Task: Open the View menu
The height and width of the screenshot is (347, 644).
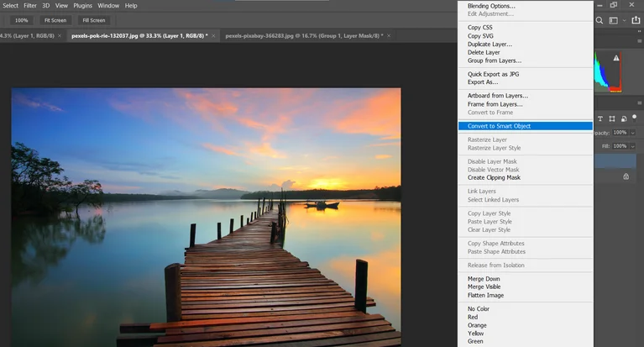Action: pos(61,5)
